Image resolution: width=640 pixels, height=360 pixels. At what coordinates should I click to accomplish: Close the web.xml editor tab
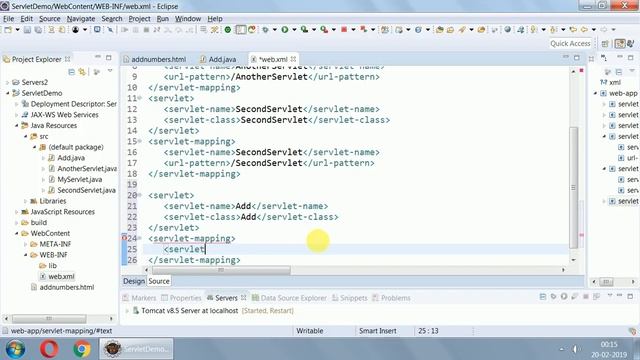293,59
